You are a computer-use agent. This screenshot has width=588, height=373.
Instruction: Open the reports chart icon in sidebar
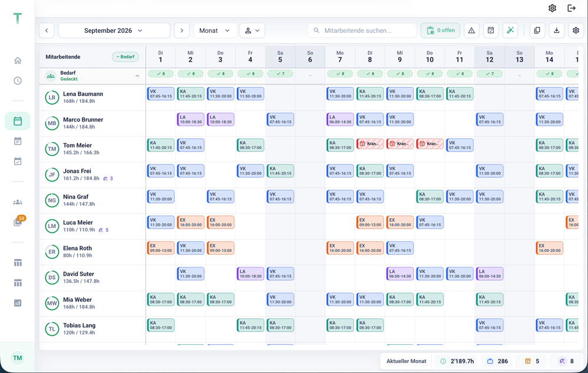click(18, 303)
